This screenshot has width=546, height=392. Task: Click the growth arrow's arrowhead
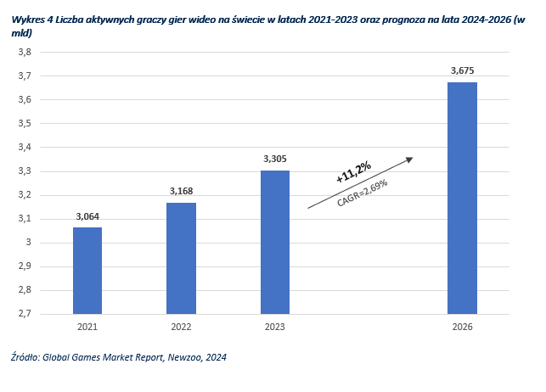click(x=409, y=159)
